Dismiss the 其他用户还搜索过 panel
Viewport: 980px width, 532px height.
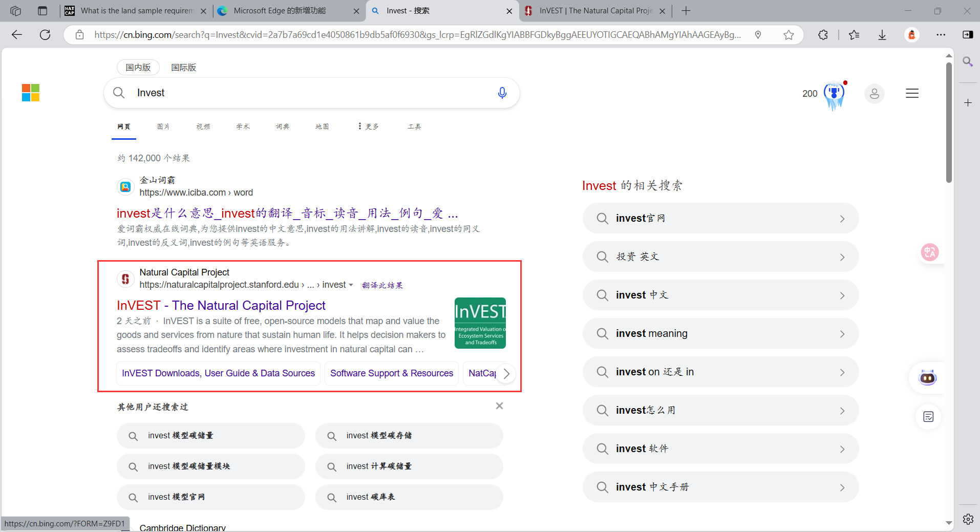[499, 406]
